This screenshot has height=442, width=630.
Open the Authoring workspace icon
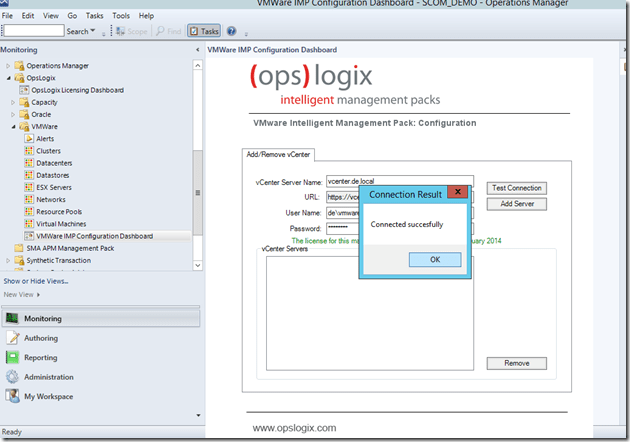tap(13, 338)
